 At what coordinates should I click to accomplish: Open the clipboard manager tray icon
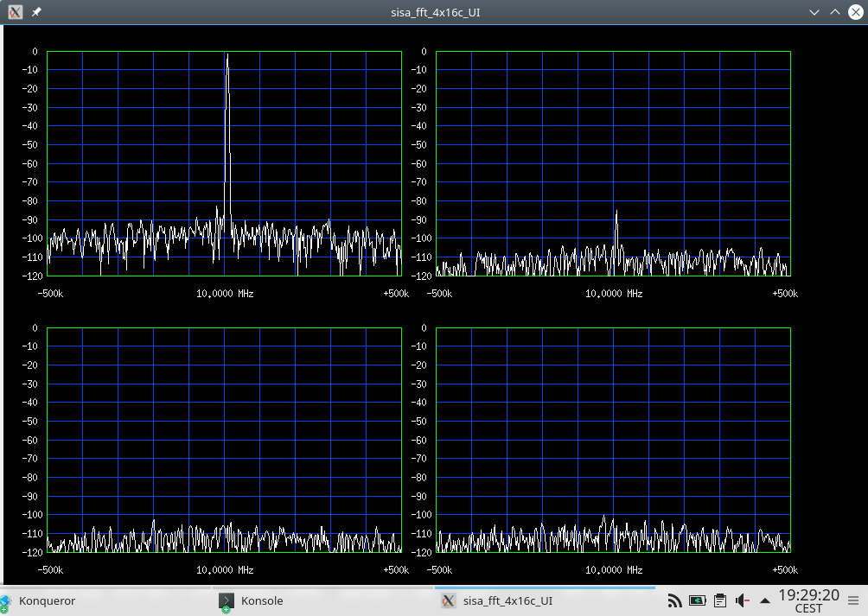point(720,600)
